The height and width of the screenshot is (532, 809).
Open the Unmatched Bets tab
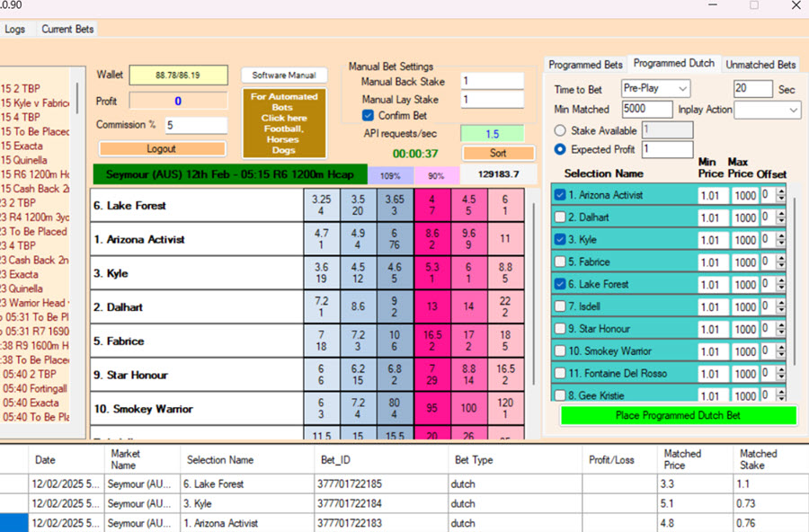click(x=760, y=65)
